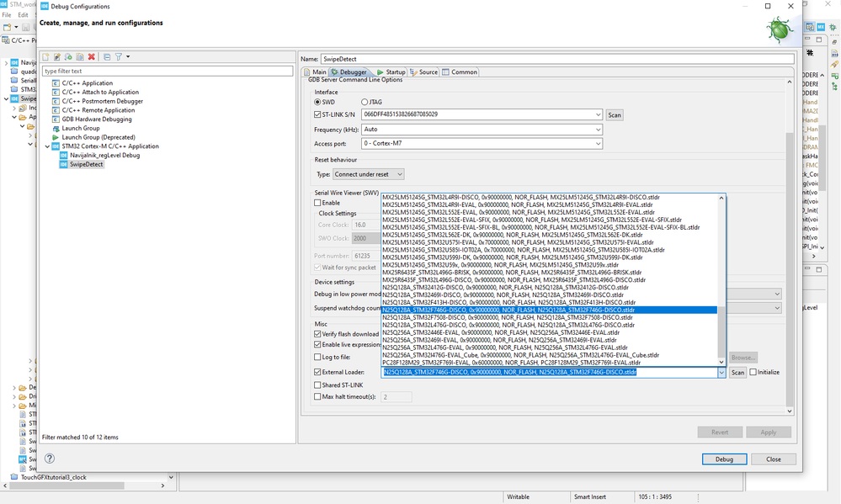Collapse STM32 Cortex-M C/C++ Application node
This screenshot has height=504, width=841.
click(47, 146)
